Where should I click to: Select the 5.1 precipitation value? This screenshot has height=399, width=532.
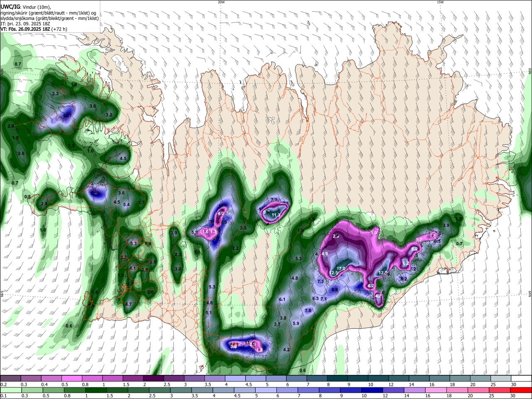(209, 313)
